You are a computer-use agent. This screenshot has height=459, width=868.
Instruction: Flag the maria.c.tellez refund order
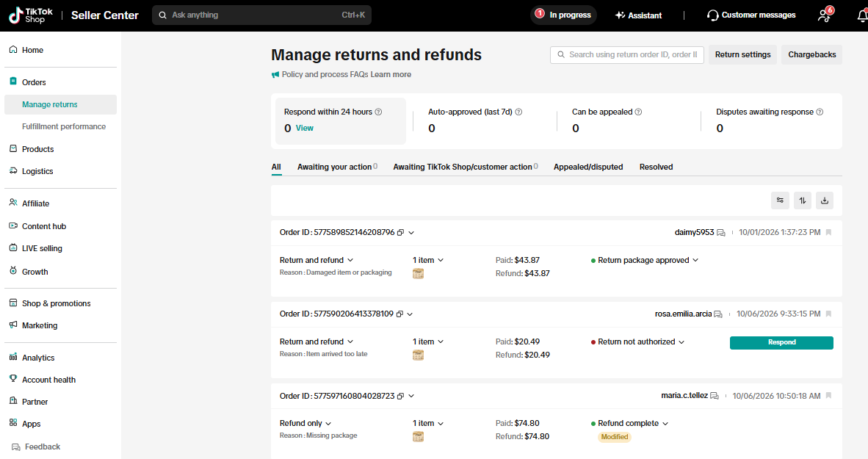[x=828, y=395]
